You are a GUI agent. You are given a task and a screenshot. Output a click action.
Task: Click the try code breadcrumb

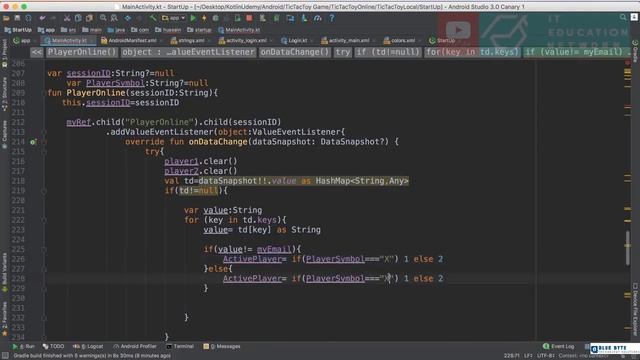(343, 52)
